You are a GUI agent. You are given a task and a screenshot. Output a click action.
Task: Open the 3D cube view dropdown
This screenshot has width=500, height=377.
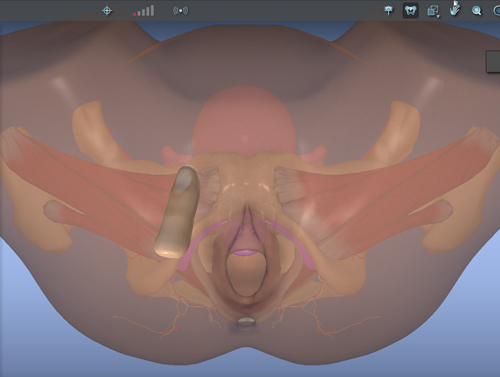[x=433, y=11]
